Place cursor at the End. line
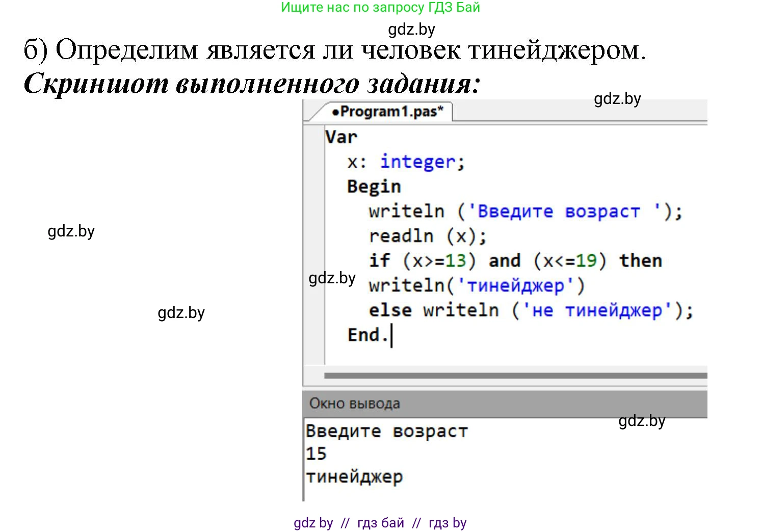The image size is (762, 532). click(x=368, y=335)
